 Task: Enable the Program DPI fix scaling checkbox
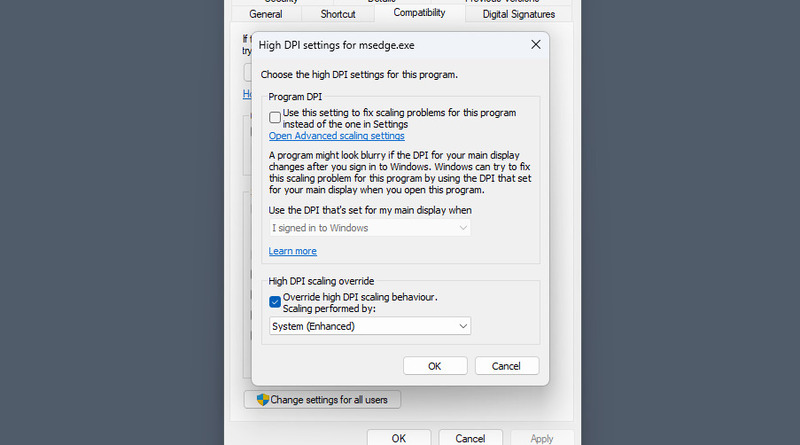point(275,117)
